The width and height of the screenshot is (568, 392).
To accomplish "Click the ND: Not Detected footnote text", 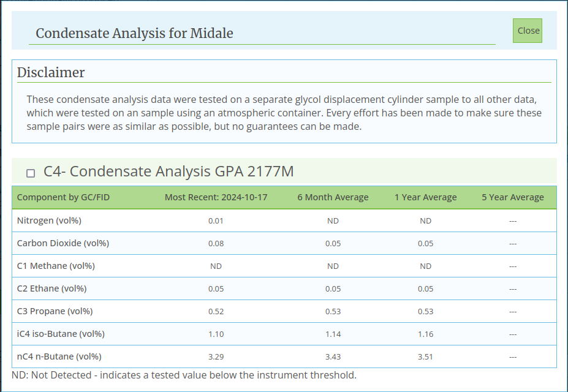I will 184,375.
